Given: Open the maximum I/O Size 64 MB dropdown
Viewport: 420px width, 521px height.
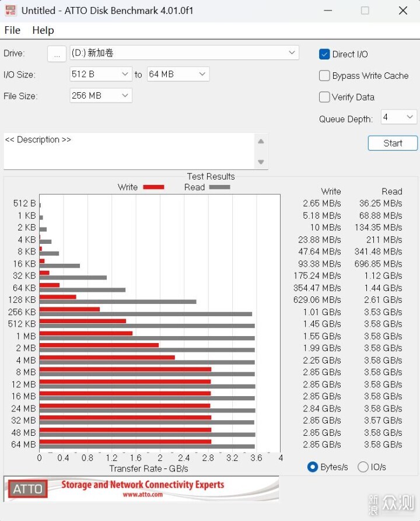Looking at the screenshot, I should (178, 74).
